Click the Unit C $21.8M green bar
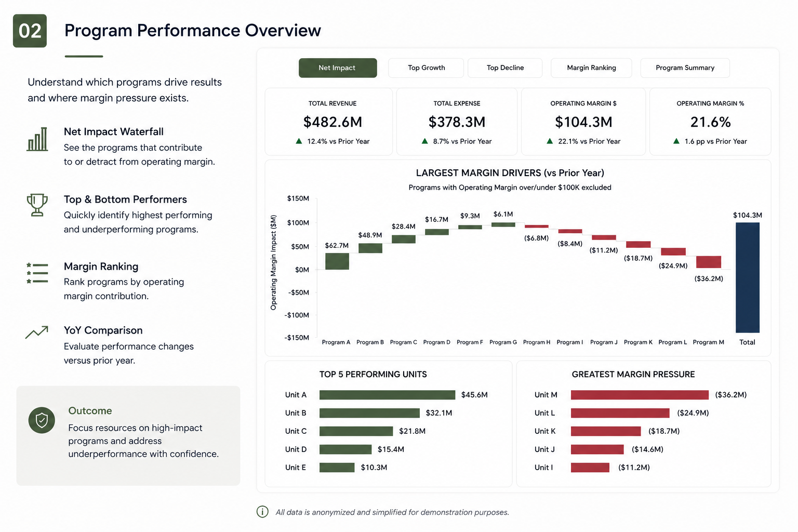This screenshot has width=798, height=532. (356, 431)
